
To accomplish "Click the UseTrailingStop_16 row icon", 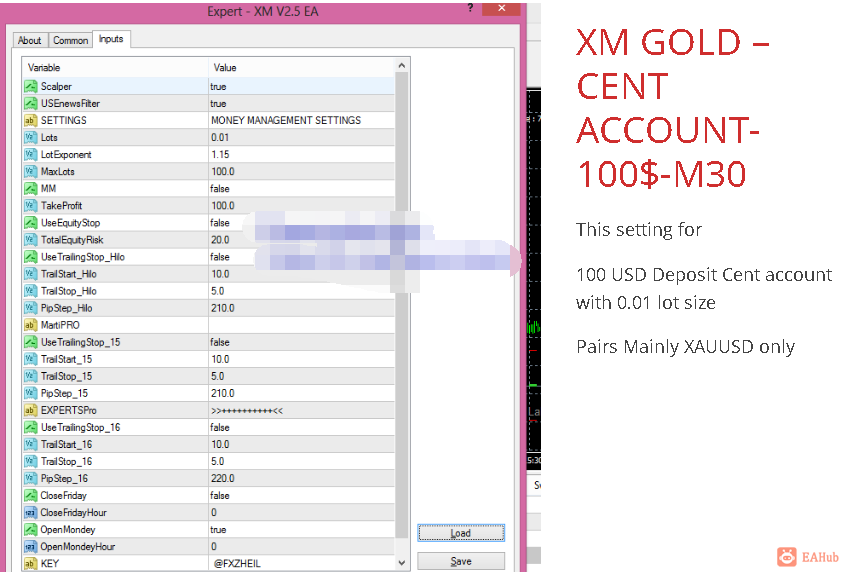I will point(31,427).
